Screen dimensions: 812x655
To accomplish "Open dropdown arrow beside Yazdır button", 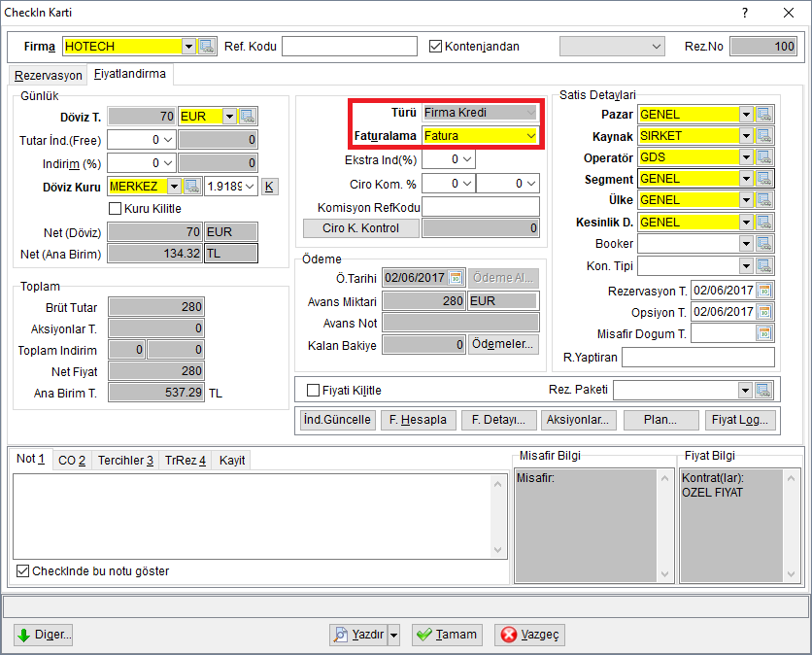I will (394, 635).
